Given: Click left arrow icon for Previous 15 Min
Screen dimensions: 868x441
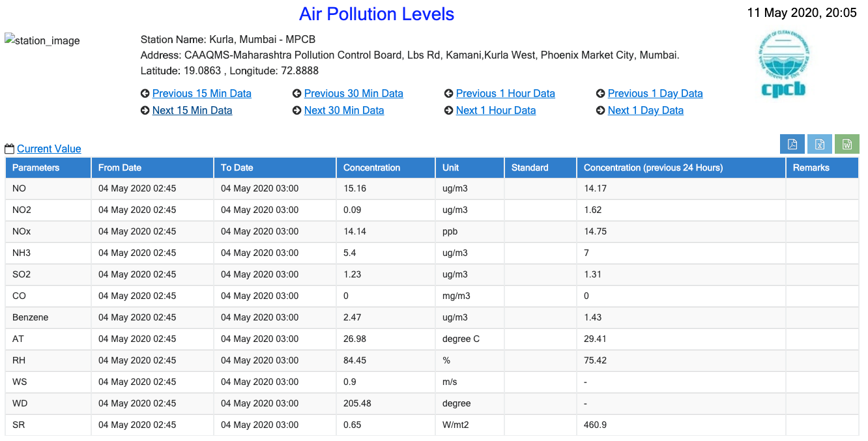Looking at the screenshot, I should (145, 94).
